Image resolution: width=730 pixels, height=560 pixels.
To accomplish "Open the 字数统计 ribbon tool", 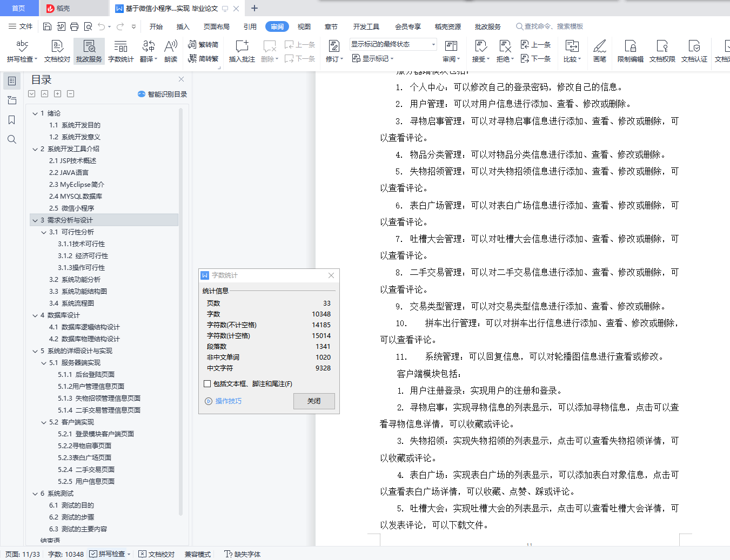I will tap(121, 51).
